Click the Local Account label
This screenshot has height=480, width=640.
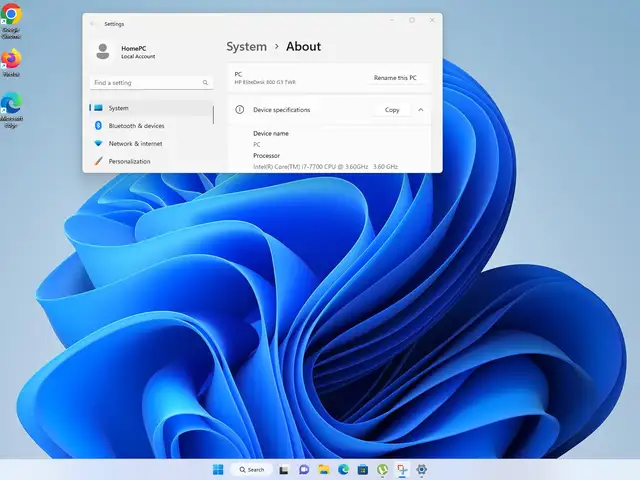tap(138, 57)
